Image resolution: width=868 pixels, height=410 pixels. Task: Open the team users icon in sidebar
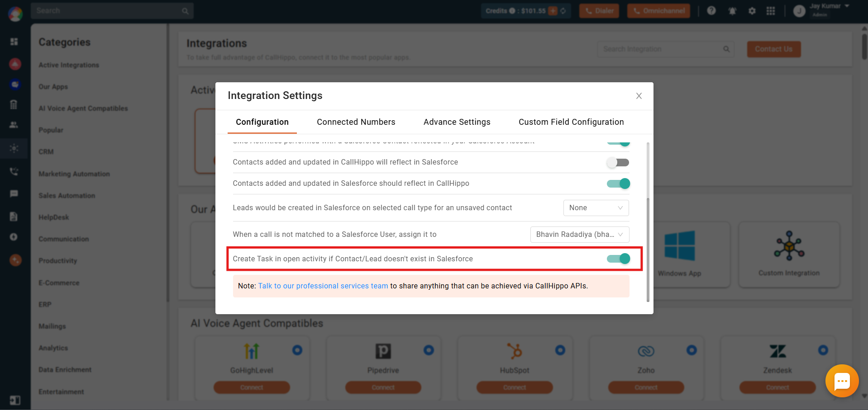[14, 125]
